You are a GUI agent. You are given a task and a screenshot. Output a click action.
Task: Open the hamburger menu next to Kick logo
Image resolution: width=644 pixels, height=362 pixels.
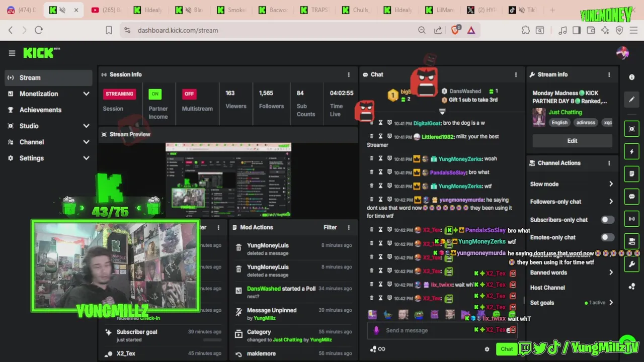click(x=12, y=53)
